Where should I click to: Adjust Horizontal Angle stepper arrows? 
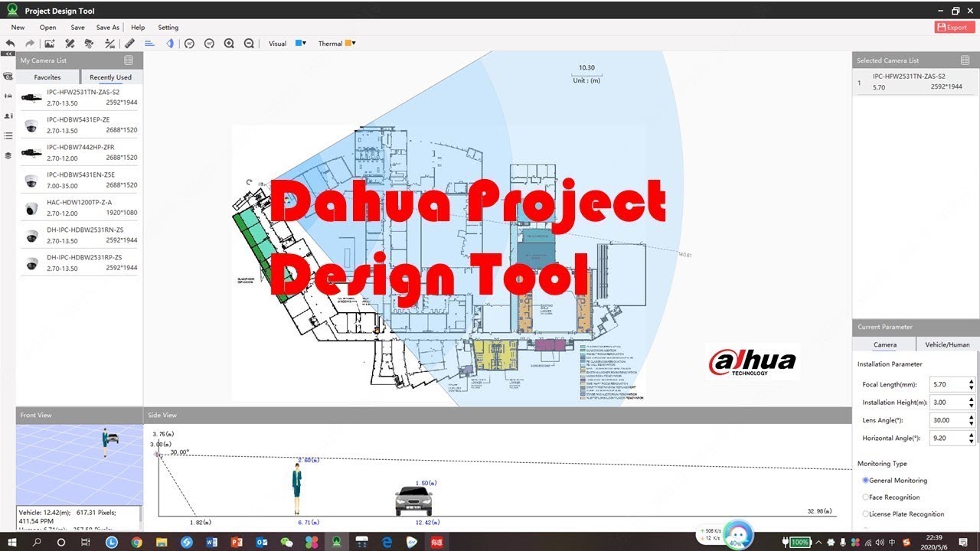[972, 438]
